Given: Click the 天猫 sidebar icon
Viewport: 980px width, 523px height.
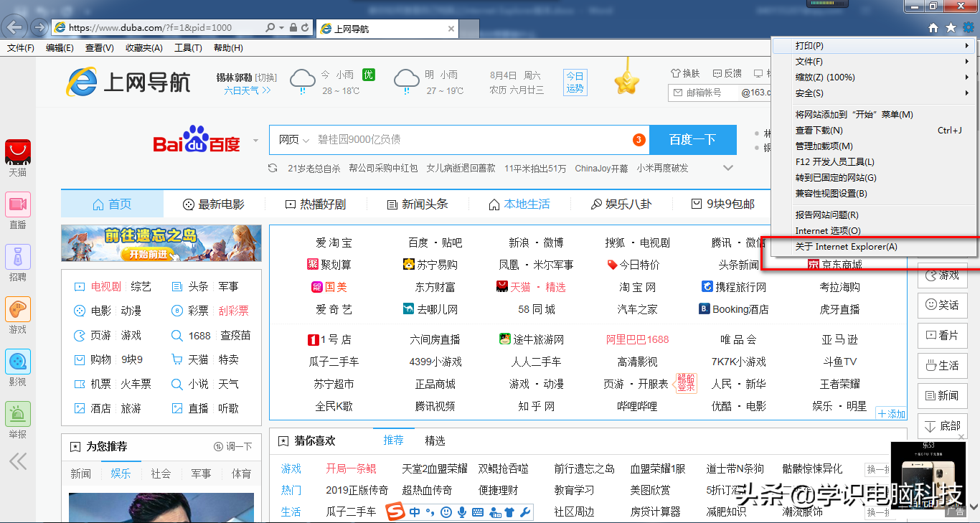Looking at the screenshot, I should (x=18, y=152).
